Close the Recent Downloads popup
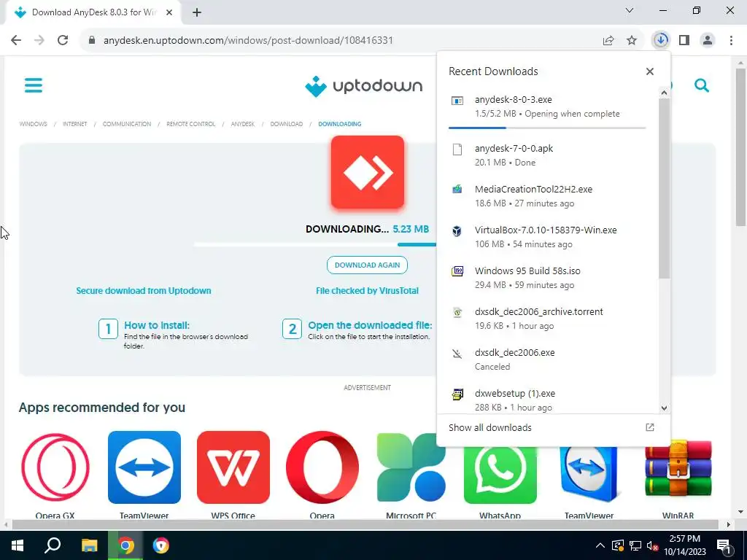The width and height of the screenshot is (747, 560). [649, 71]
